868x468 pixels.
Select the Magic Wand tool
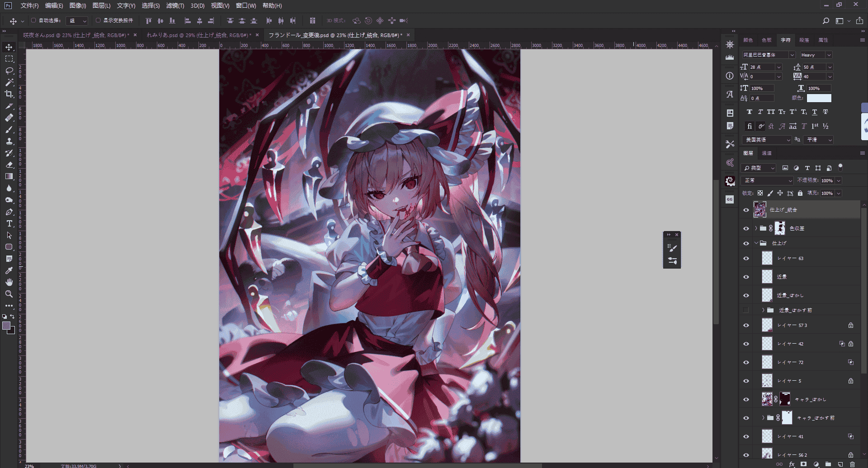point(9,82)
